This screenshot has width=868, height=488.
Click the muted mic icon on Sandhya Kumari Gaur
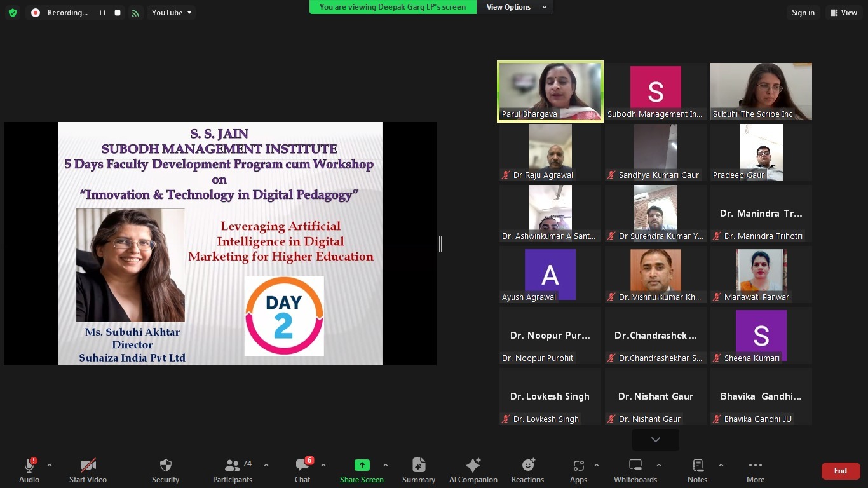(x=612, y=175)
